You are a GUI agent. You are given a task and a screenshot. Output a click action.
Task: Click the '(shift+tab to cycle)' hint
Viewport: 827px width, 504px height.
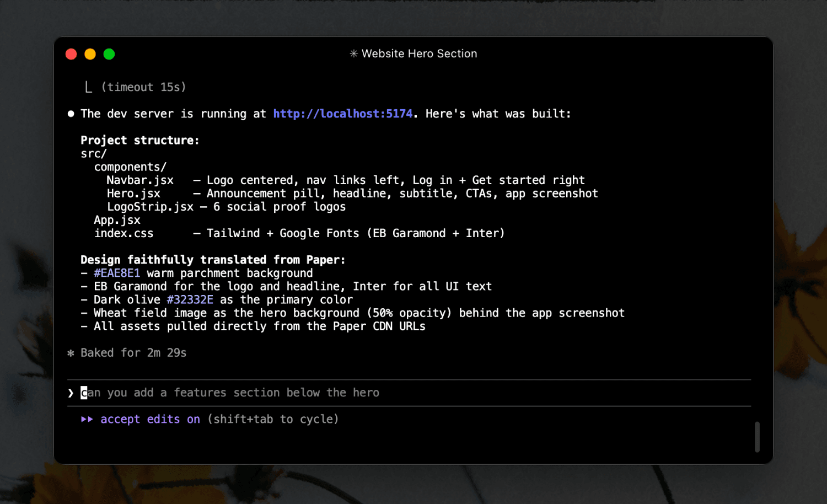tap(273, 419)
